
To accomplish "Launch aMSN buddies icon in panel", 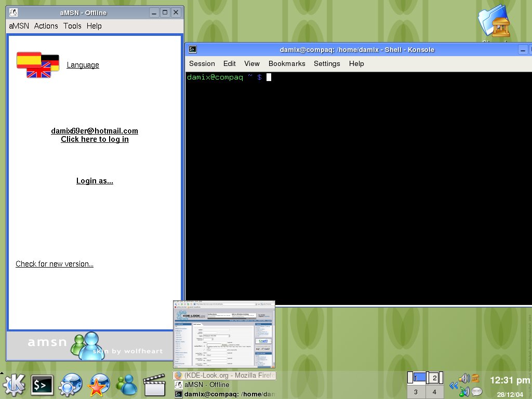I will (127, 385).
